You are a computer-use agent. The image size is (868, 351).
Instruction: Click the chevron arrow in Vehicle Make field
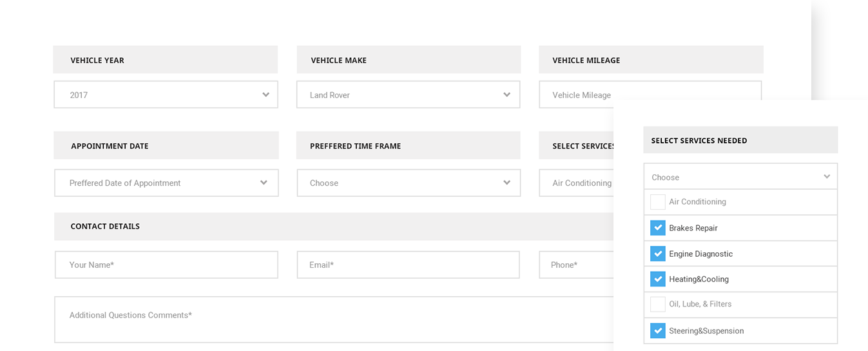(x=506, y=95)
